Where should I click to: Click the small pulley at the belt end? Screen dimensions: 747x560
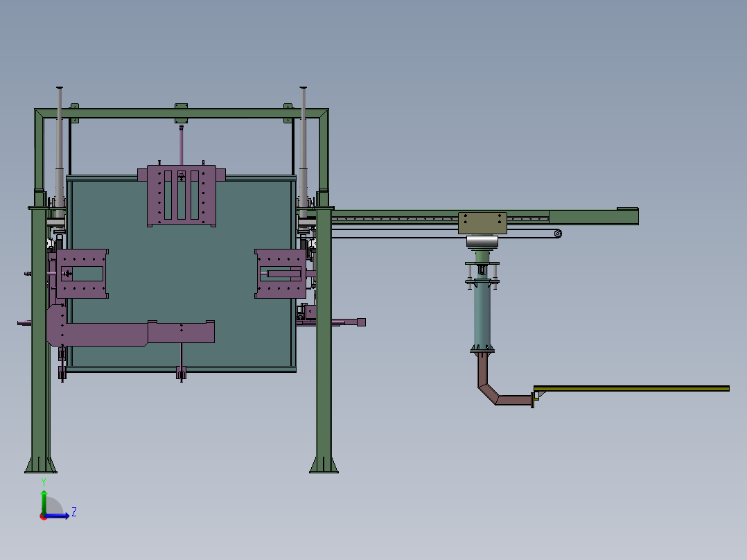pos(558,234)
